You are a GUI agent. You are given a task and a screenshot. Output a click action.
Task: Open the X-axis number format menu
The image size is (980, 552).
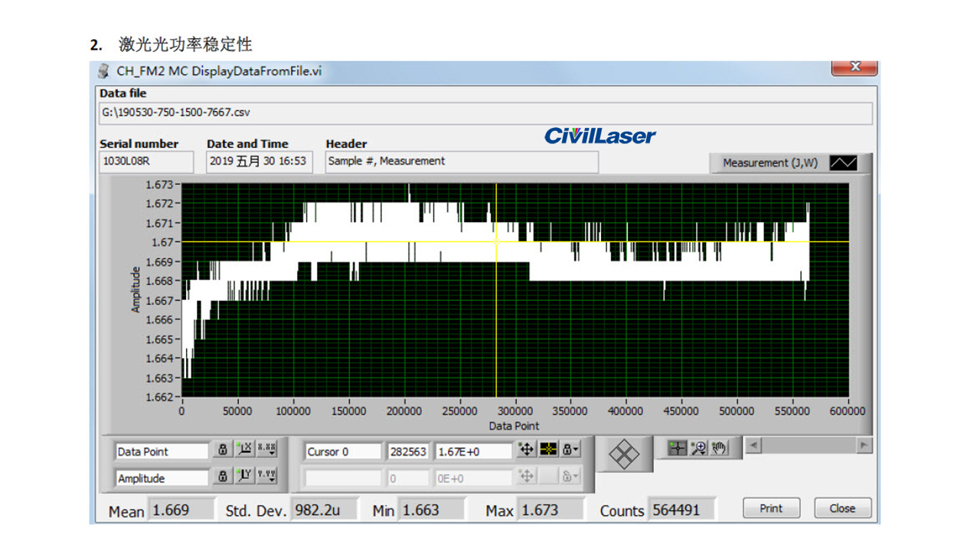[266, 450]
